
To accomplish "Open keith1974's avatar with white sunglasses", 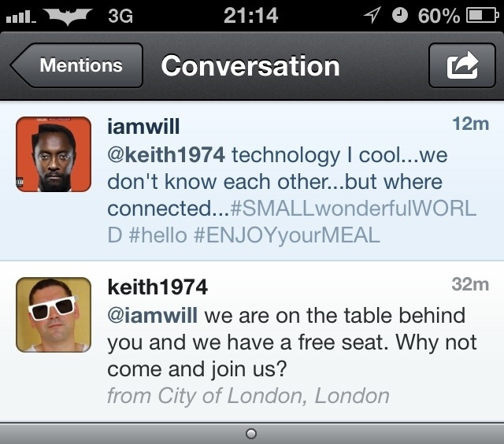I will [x=54, y=314].
